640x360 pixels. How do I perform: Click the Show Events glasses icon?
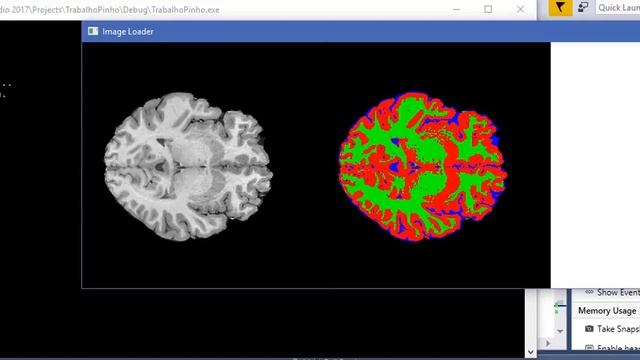coord(589,292)
